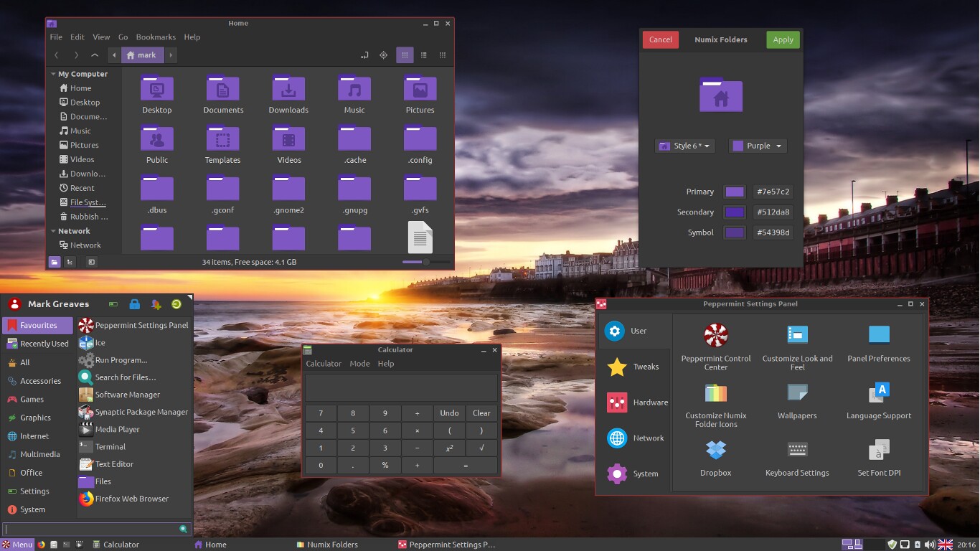
Task: Click the lock screen icon in menu
Action: tap(134, 304)
